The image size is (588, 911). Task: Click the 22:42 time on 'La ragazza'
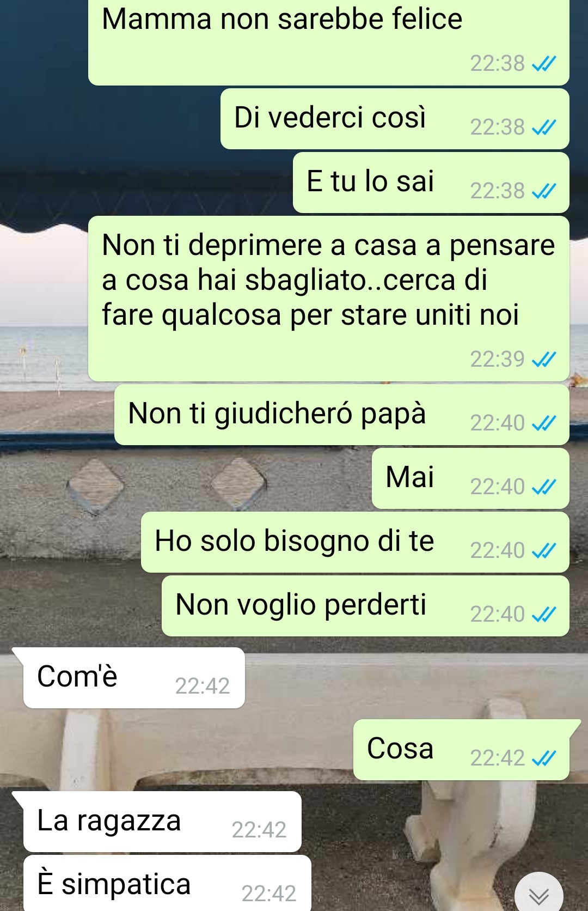tap(259, 830)
